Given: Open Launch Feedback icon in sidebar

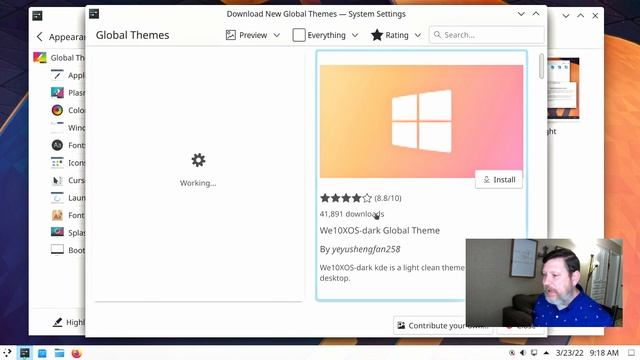Looking at the screenshot, I should pos(57,198).
